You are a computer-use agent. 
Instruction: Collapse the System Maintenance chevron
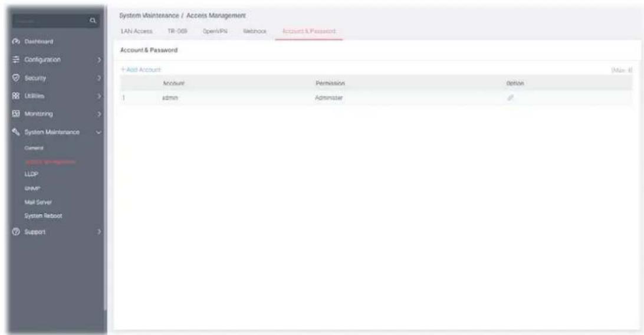pos(98,132)
